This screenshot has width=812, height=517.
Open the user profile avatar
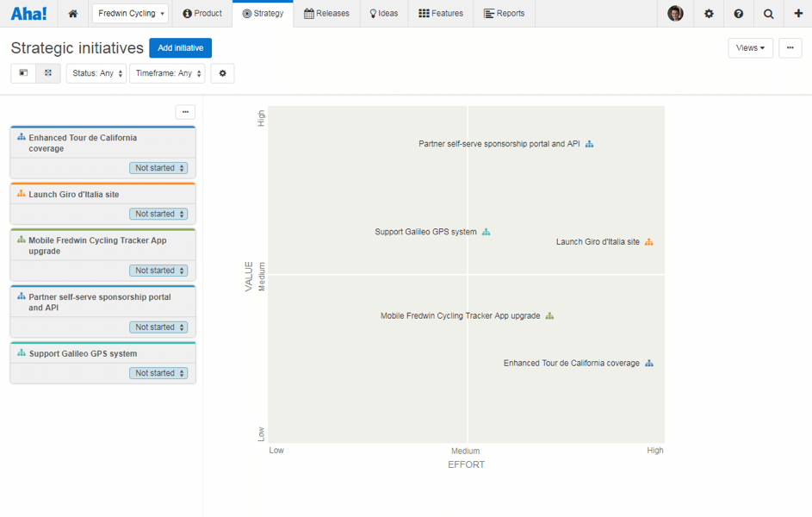tap(675, 14)
